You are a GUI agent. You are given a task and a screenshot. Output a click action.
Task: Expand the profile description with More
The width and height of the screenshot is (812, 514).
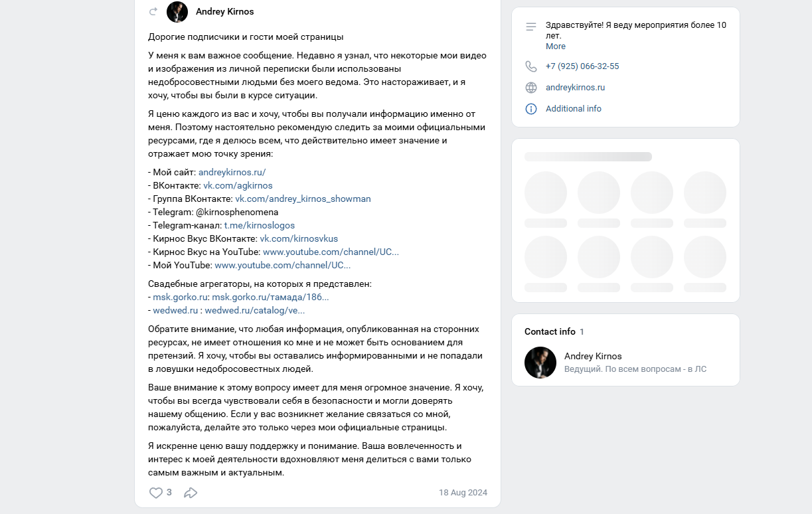point(555,46)
